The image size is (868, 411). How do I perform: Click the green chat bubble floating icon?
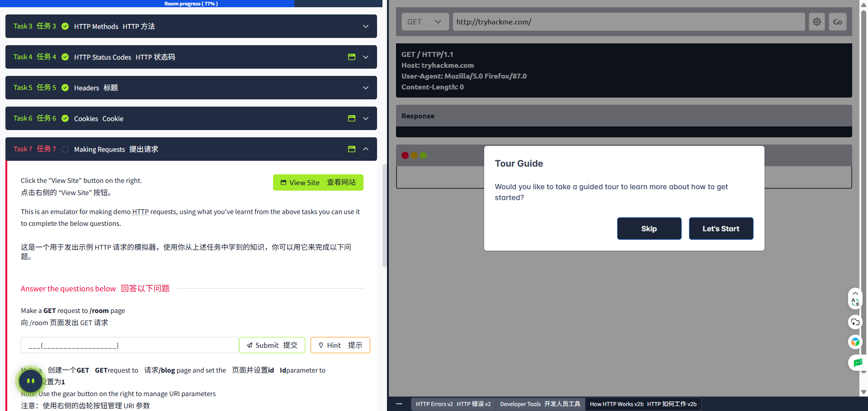858,362
